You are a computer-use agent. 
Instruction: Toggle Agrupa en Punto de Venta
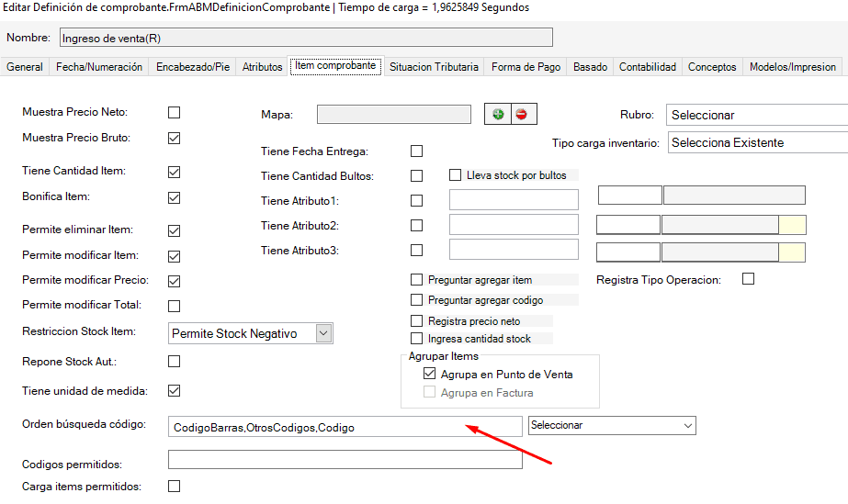(429, 375)
